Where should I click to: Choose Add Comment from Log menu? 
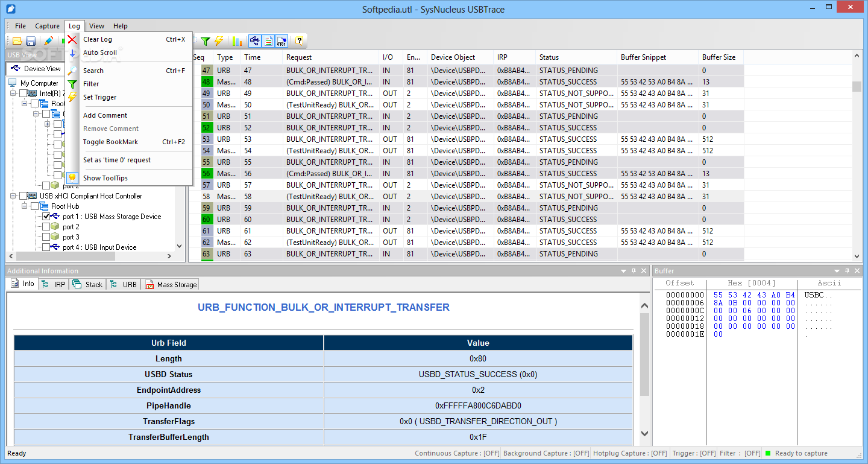pyautogui.click(x=105, y=115)
